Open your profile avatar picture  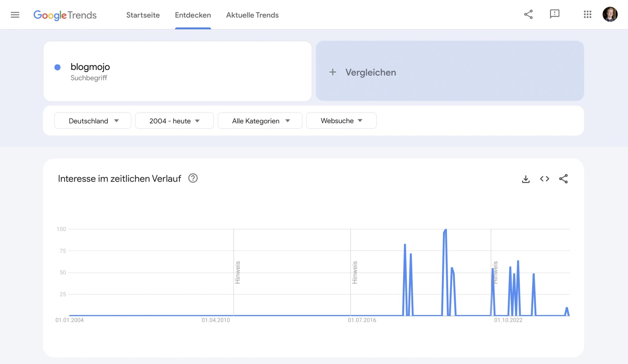click(611, 14)
